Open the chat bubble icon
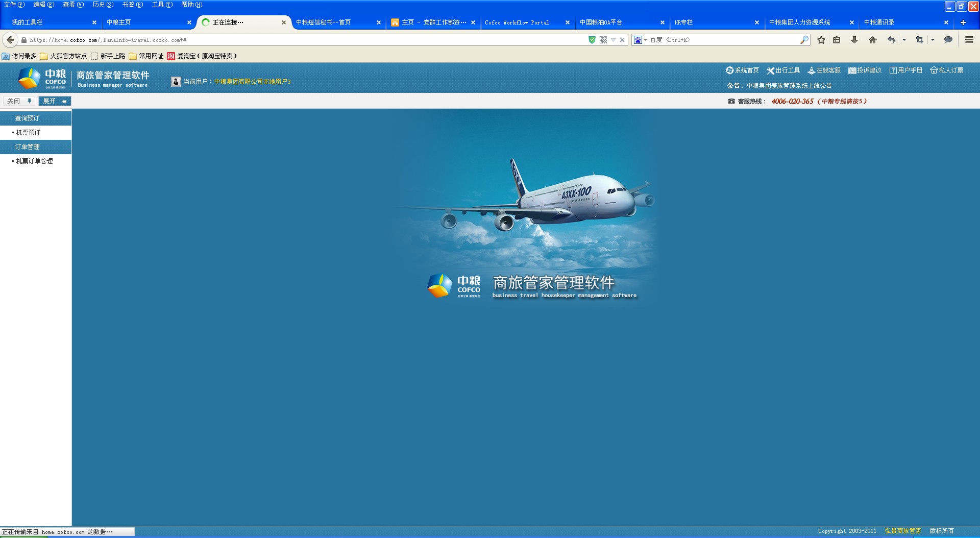980x538 pixels. coord(948,40)
